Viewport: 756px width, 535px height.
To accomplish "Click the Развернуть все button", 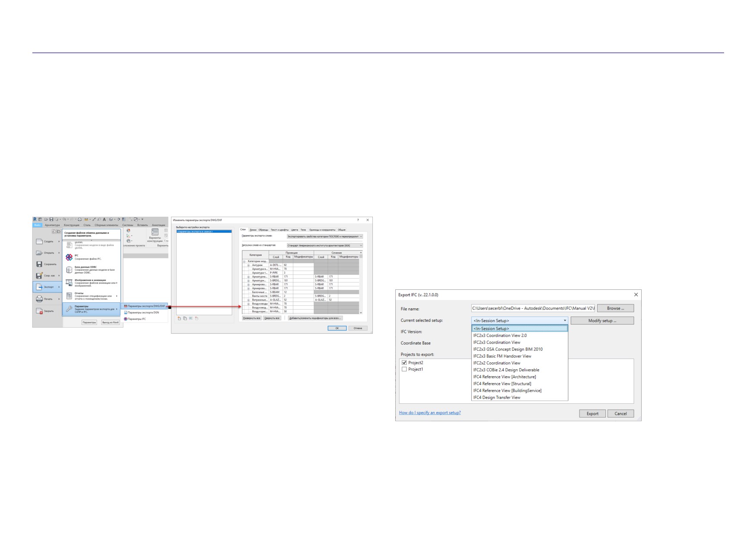I will (252, 318).
